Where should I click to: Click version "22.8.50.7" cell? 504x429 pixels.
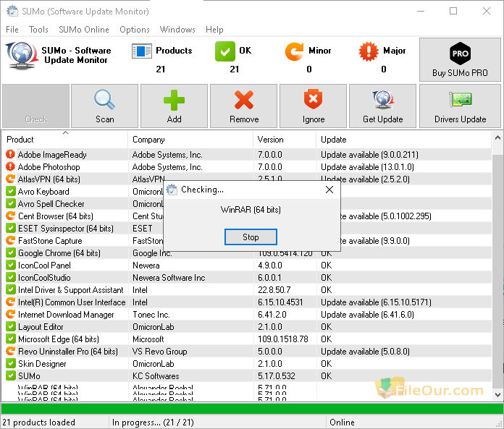[x=274, y=289]
